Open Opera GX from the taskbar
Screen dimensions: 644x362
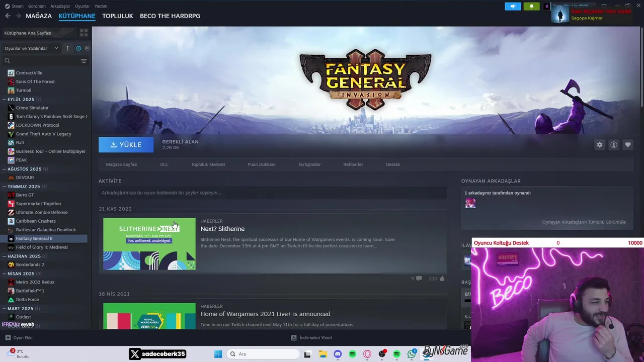(x=367, y=354)
